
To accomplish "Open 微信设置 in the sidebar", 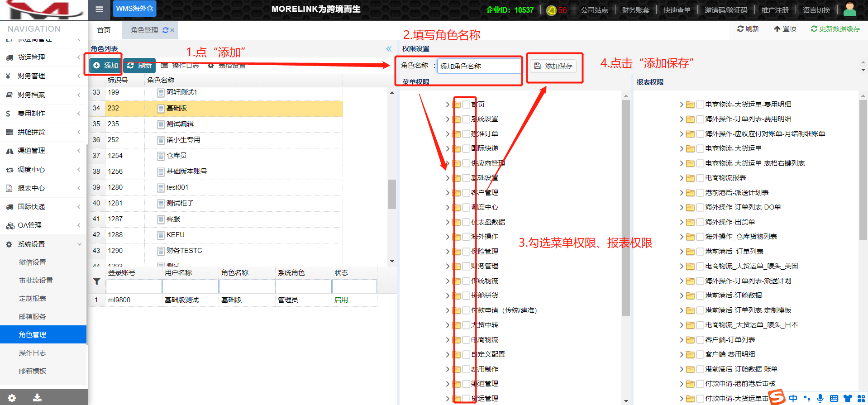I will pos(33,262).
